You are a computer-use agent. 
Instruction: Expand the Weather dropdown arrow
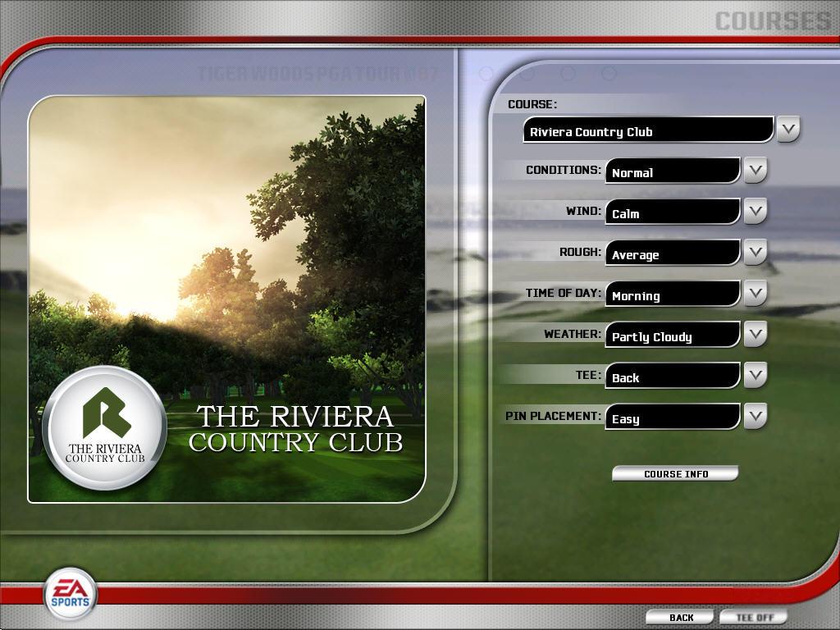(756, 335)
